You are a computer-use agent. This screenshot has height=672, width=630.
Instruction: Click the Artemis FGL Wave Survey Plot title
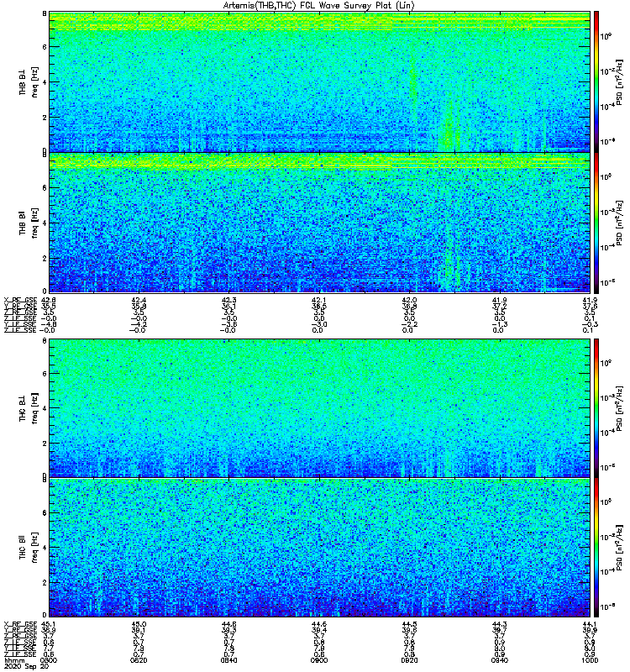tap(318, 6)
